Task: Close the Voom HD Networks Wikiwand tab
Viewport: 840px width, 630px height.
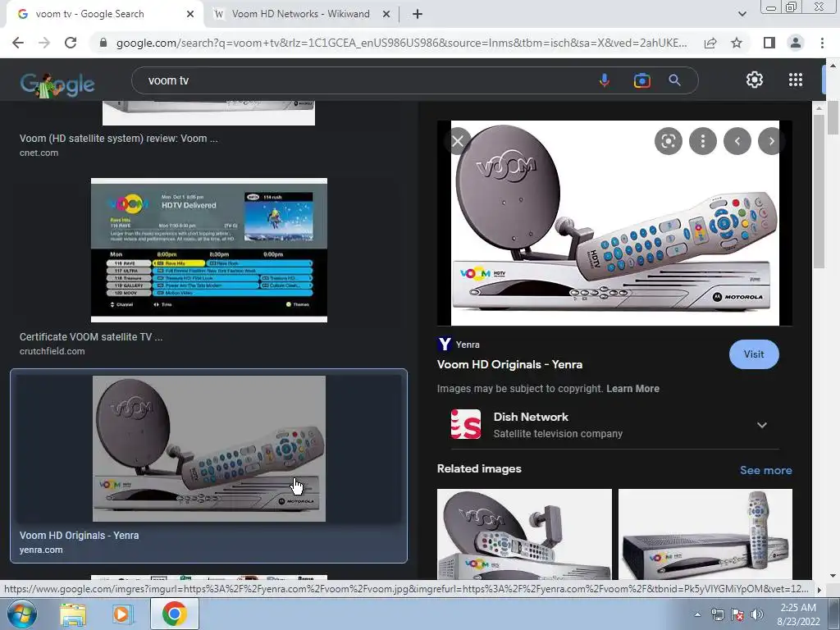Action: coord(386,15)
